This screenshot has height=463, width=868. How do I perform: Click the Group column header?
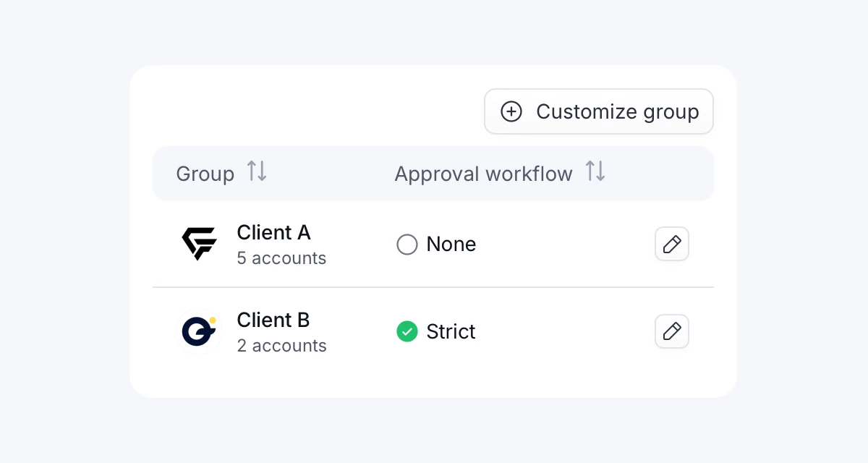tap(205, 173)
